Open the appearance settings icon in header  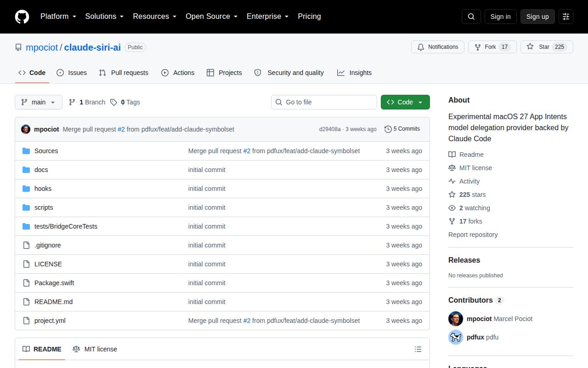click(x=566, y=17)
